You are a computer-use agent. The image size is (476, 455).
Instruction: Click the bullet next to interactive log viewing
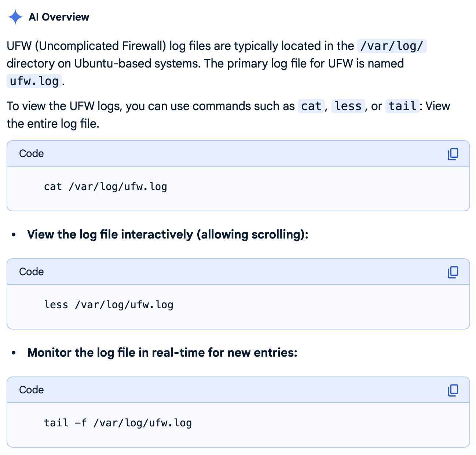coord(14,234)
